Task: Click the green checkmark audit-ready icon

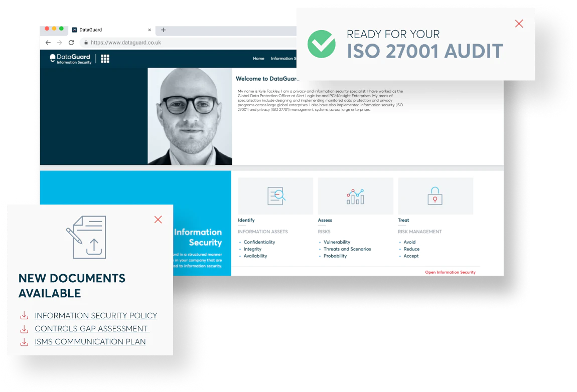Action: 321,44
